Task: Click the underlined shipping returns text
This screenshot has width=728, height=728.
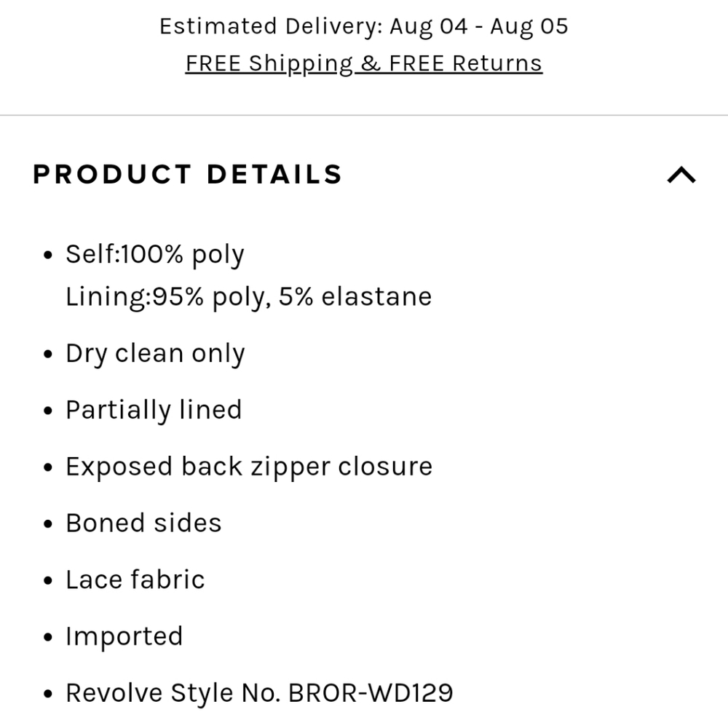Action: tap(363, 63)
